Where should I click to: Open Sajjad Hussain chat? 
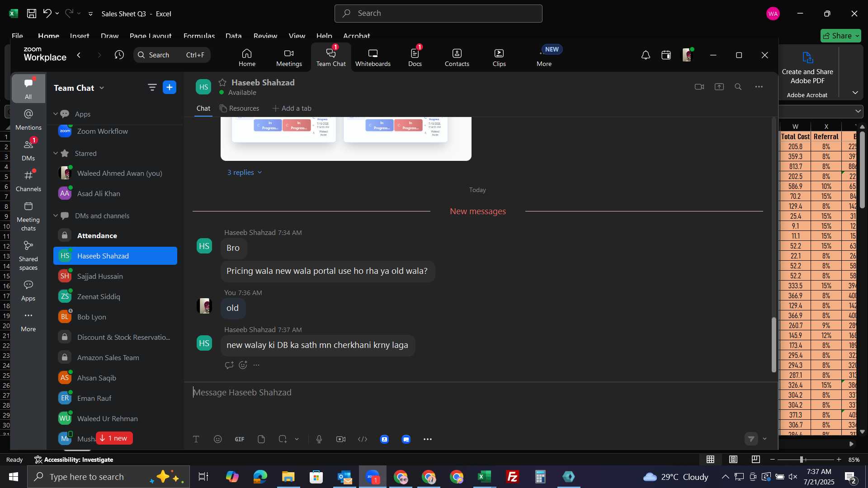(x=115, y=276)
